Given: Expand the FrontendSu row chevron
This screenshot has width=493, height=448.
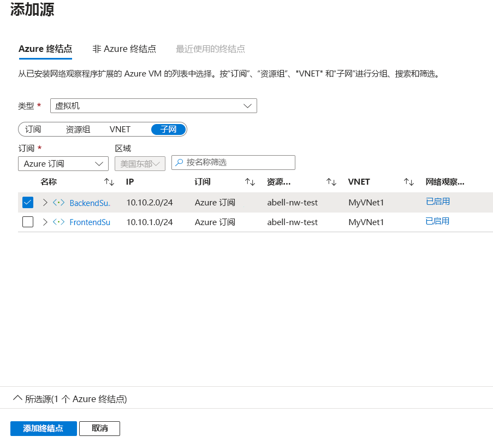Looking at the screenshot, I should point(45,222).
